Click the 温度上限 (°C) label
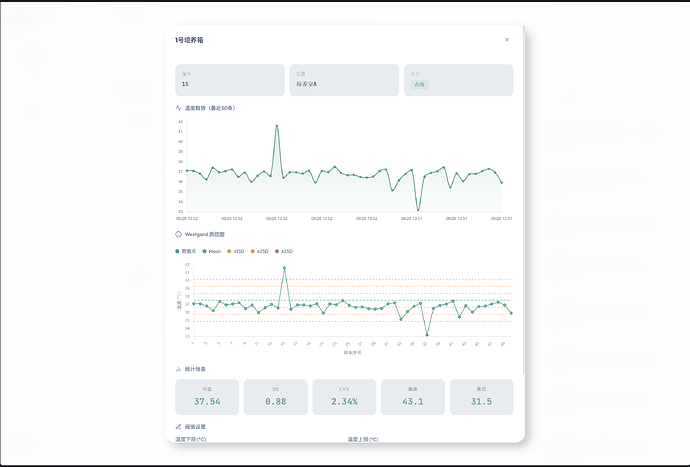Screen dimensions: 690x467 coord(363,439)
